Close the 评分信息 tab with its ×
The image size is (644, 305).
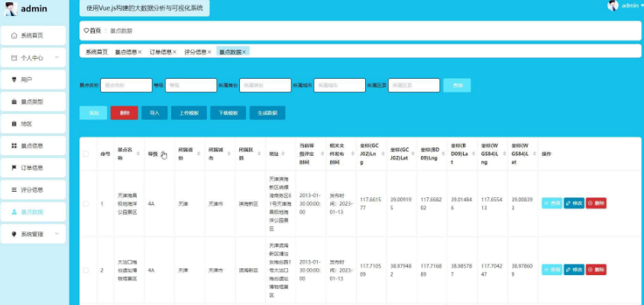[209, 52]
